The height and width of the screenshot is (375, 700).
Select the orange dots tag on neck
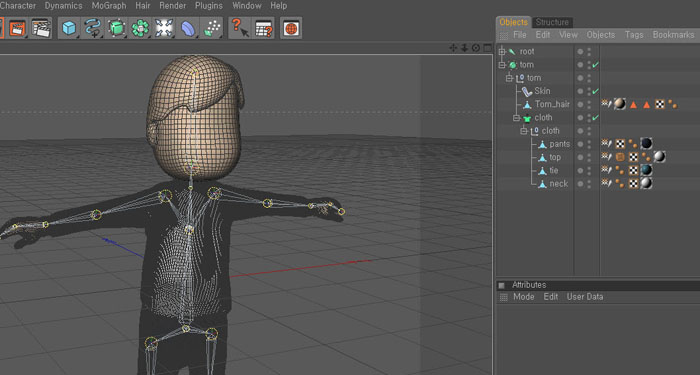point(620,183)
